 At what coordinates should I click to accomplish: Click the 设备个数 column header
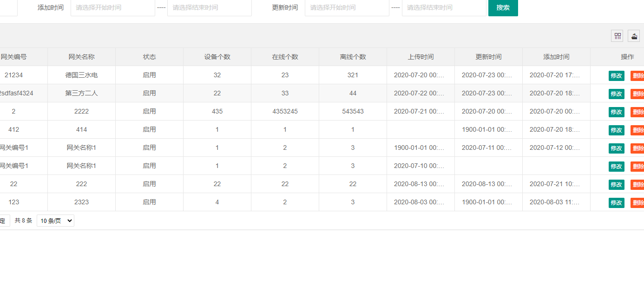(217, 57)
